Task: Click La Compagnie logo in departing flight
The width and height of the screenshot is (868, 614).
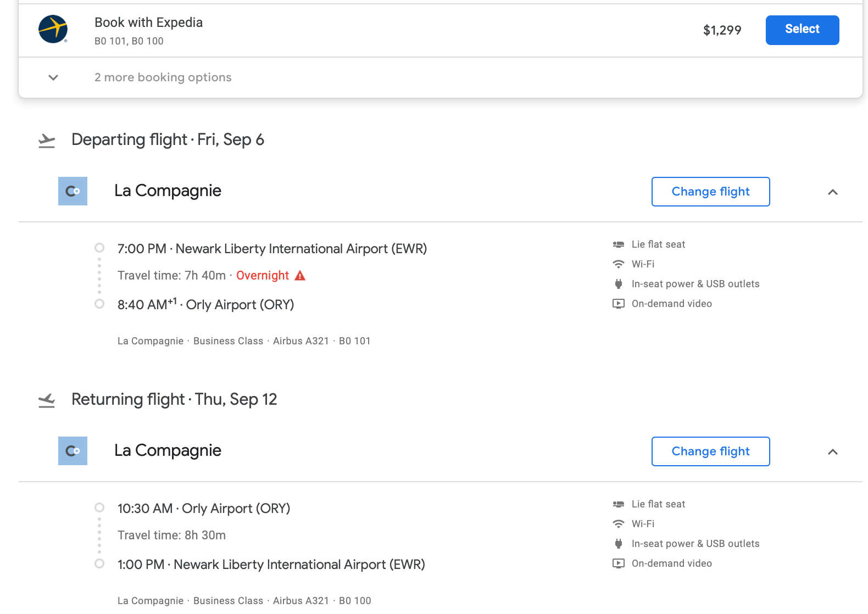Action: (x=73, y=191)
